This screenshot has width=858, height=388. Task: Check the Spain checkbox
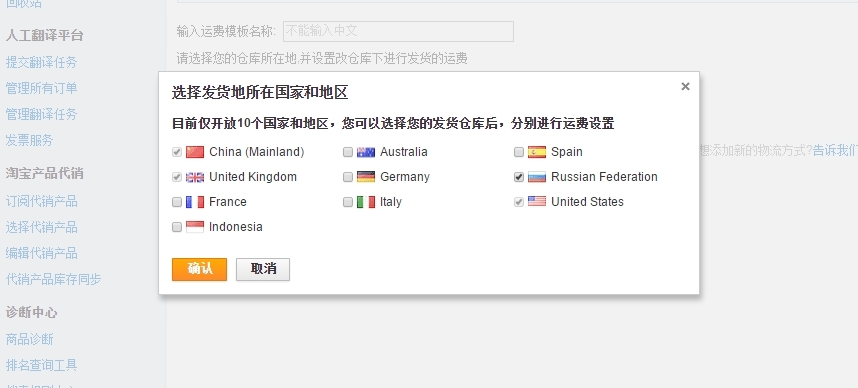tap(519, 152)
